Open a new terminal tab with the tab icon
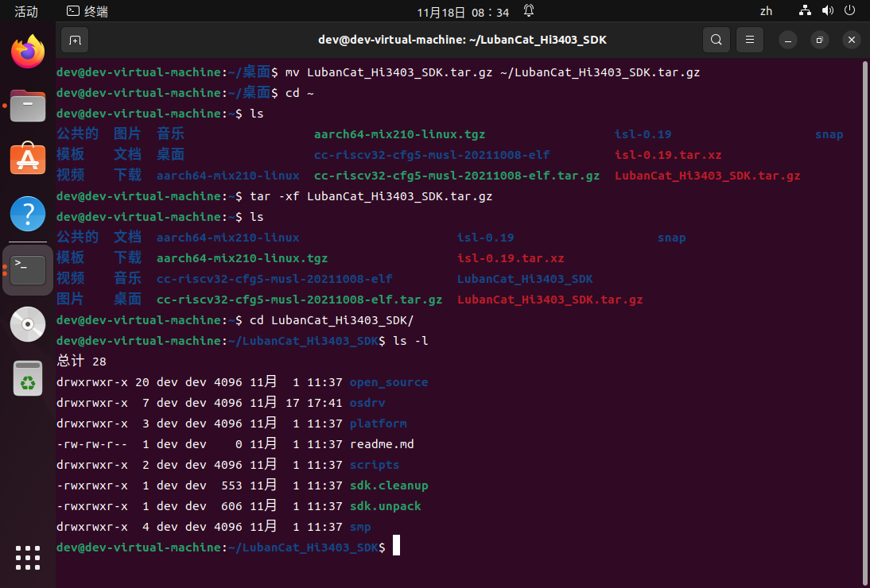 point(74,39)
